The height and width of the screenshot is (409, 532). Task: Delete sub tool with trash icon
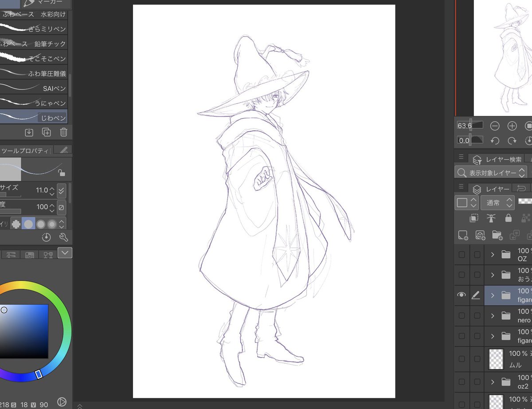coord(63,132)
